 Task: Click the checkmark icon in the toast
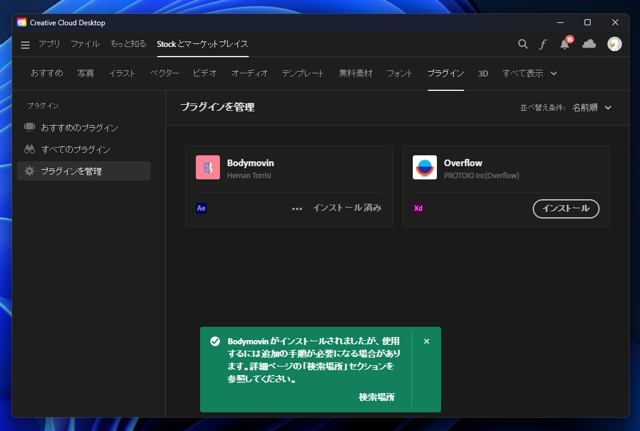[x=215, y=341]
